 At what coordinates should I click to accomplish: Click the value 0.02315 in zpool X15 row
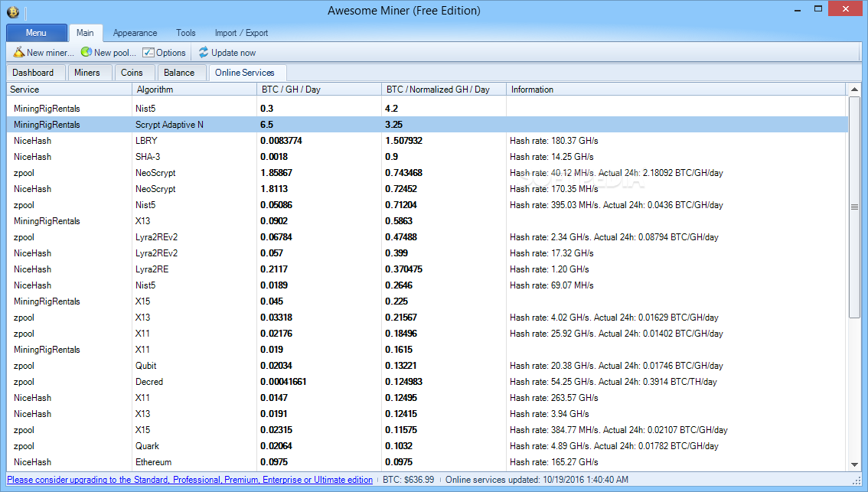coord(276,429)
